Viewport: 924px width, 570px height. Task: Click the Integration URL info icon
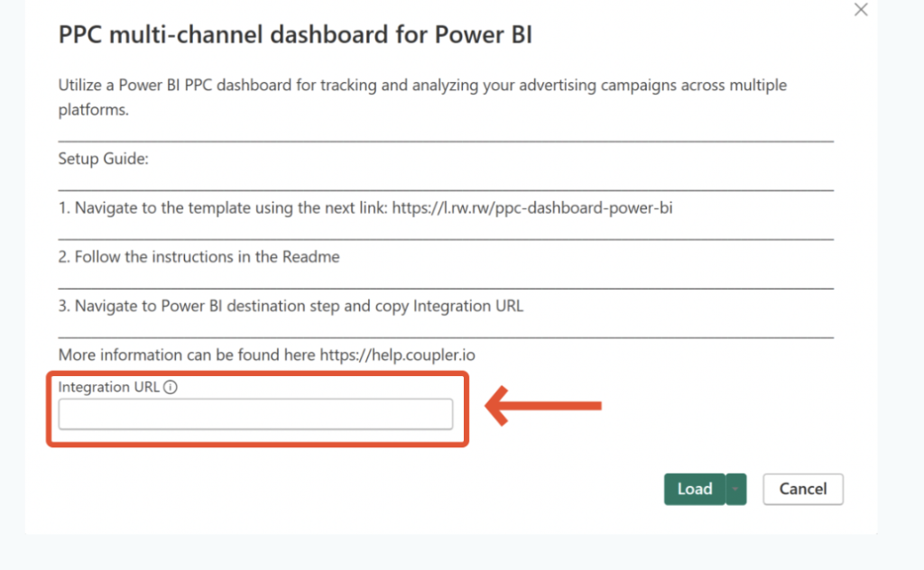(x=171, y=387)
